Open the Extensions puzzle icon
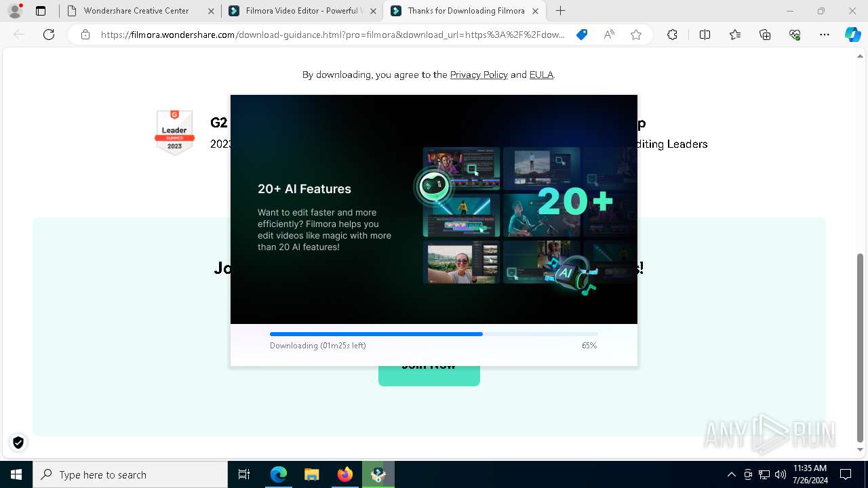This screenshot has width=868, height=488. click(x=672, y=35)
